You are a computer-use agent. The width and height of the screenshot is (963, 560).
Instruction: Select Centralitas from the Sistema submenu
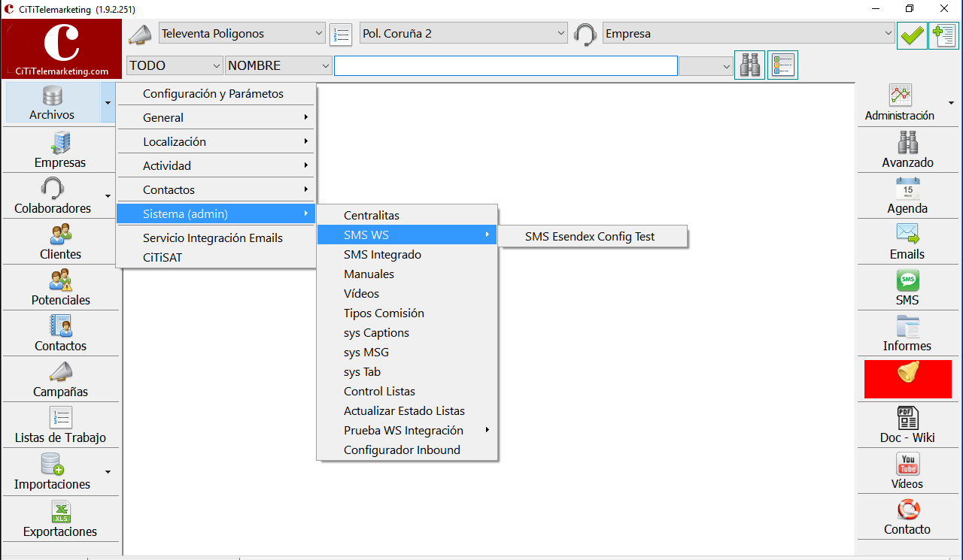point(408,215)
